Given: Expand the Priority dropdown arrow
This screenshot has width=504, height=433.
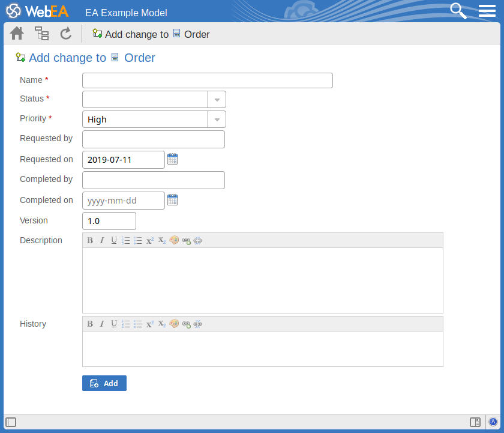Looking at the screenshot, I should [217, 120].
